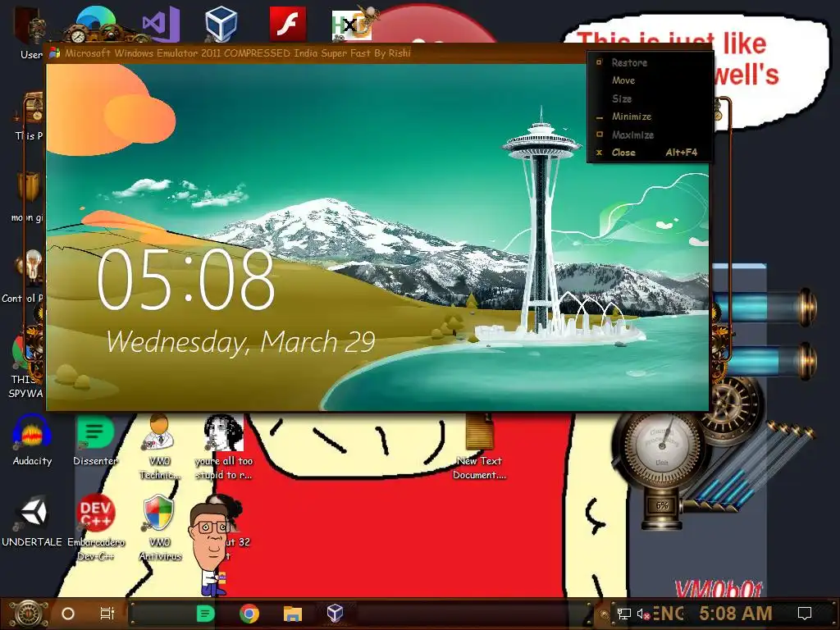Click the lower glowing blue tube gadget
The image size is (840, 630).
pyautogui.click(x=764, y=360)
